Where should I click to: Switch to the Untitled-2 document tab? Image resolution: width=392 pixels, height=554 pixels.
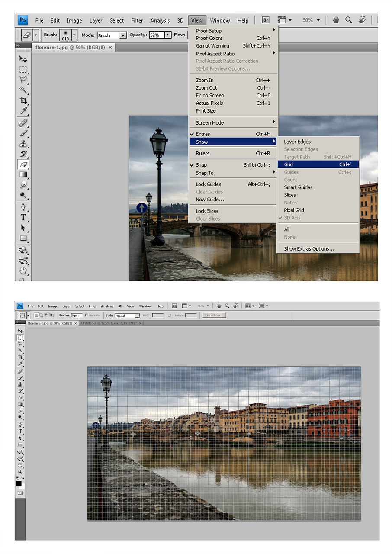[x=109, y=323]
